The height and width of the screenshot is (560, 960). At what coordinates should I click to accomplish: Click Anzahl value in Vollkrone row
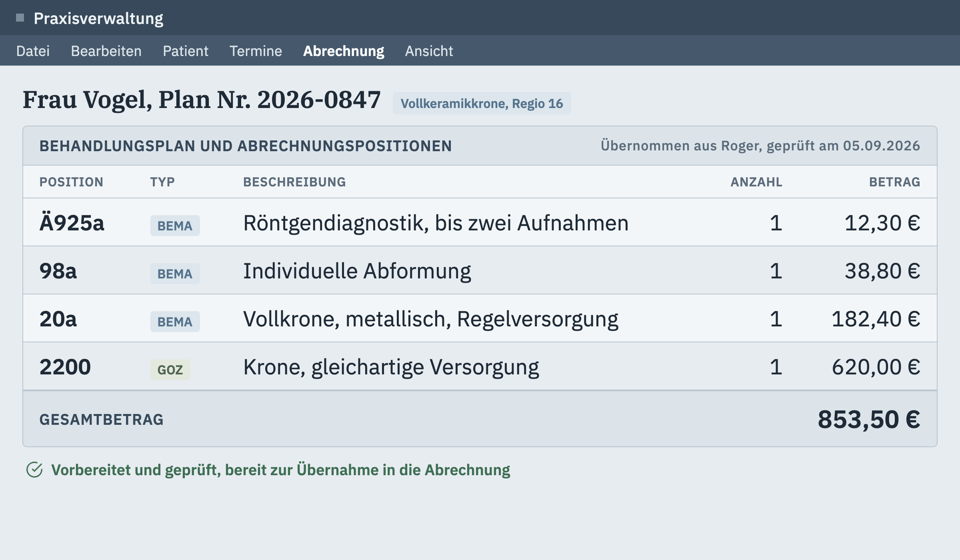(776, 319)
